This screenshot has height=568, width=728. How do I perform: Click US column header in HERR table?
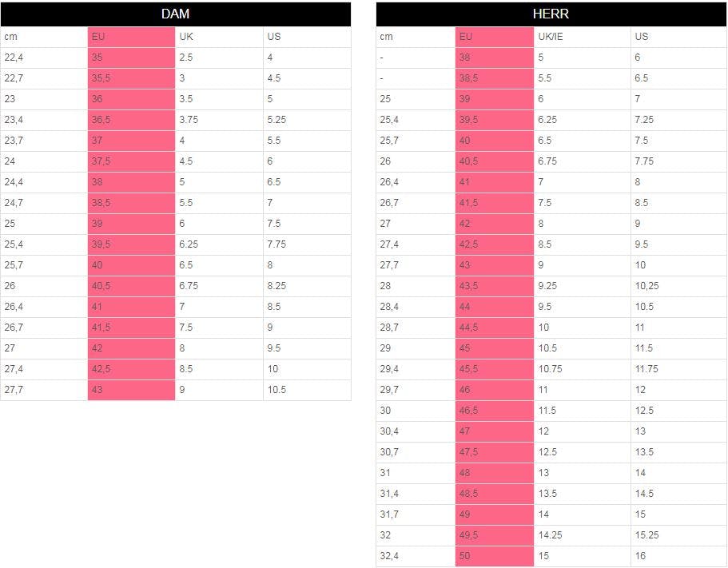[678, 37]
